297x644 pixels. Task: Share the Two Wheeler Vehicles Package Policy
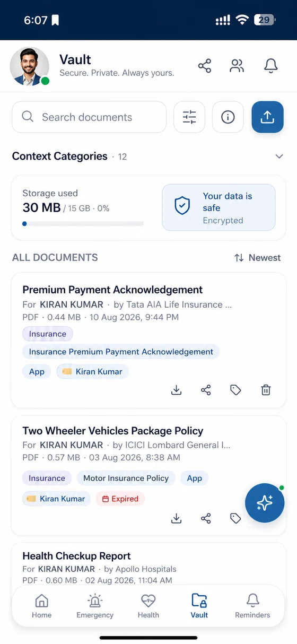(206, 518)
